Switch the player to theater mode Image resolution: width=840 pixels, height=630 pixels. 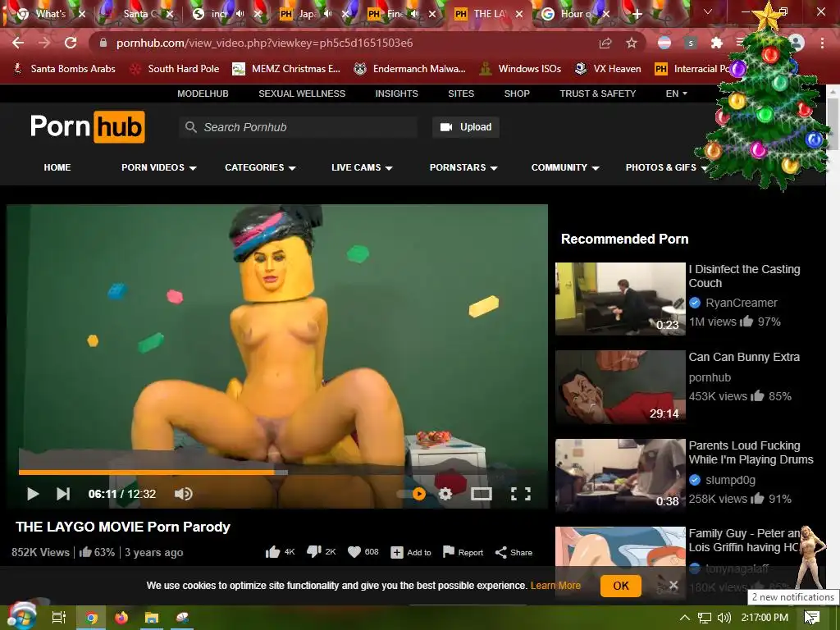[481, 493]
